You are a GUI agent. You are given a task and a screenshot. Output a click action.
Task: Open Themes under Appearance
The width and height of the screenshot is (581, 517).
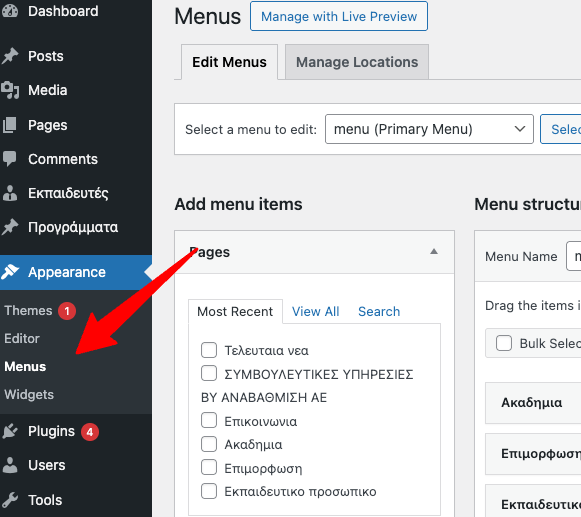(x=28, y=311)
